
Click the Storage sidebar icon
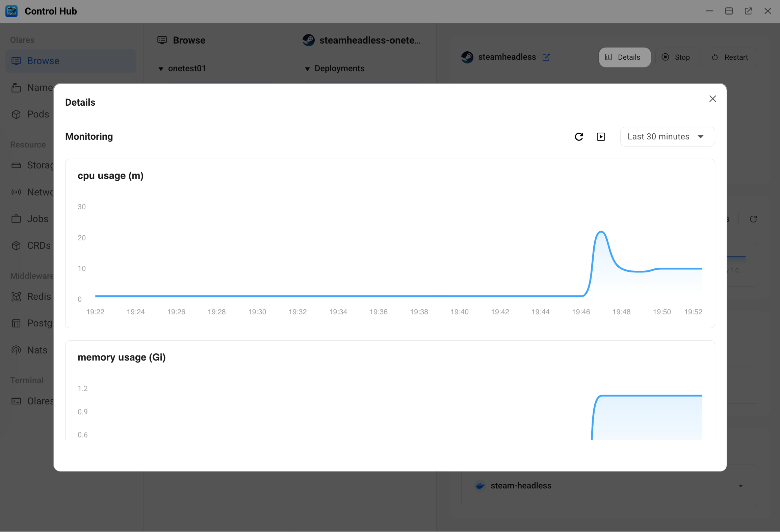click(16, 165)
